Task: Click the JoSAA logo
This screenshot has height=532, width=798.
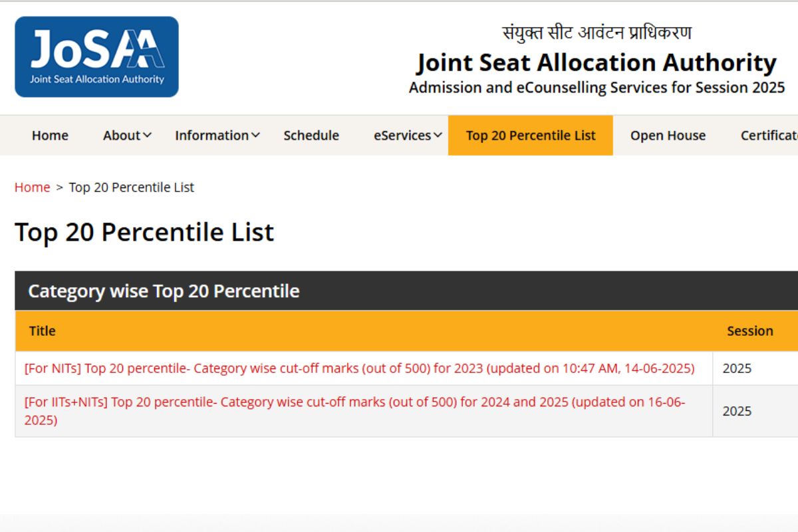Action: click(x=96, y=57)
